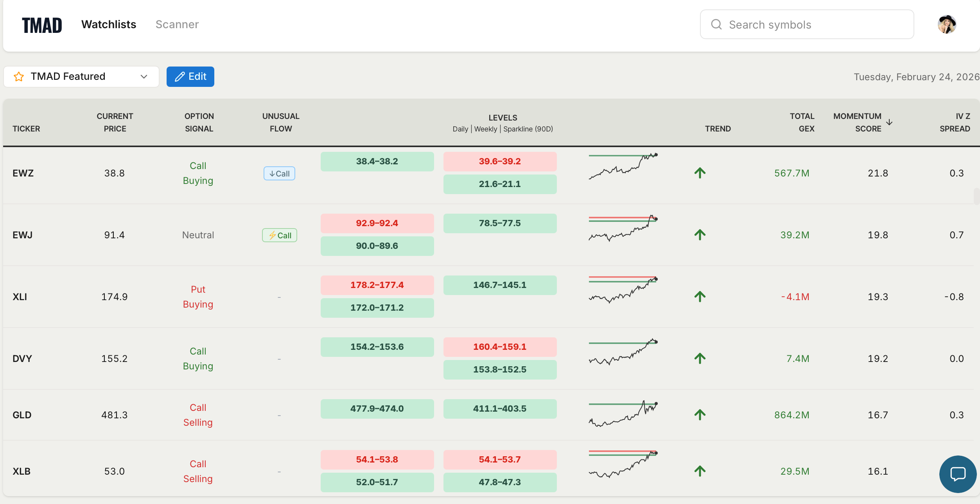Image resolution: width=980 pixels, height=504 pixels.
Task: Click the star icon beside TMAD Featured
Action: coord(19,77)
